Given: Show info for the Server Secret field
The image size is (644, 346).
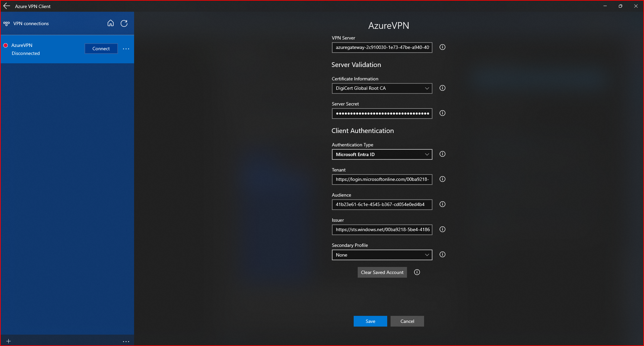Looking at the screenshot, I should (443, 113).
